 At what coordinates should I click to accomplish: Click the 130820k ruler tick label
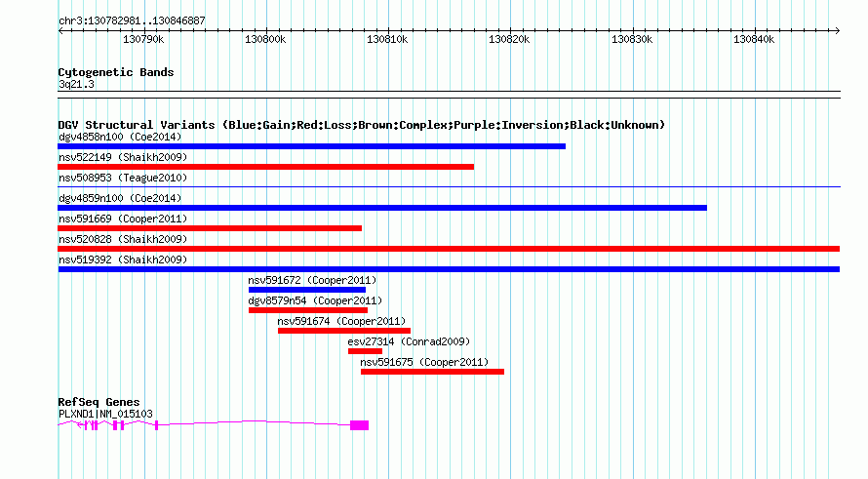tap(509, 39)
